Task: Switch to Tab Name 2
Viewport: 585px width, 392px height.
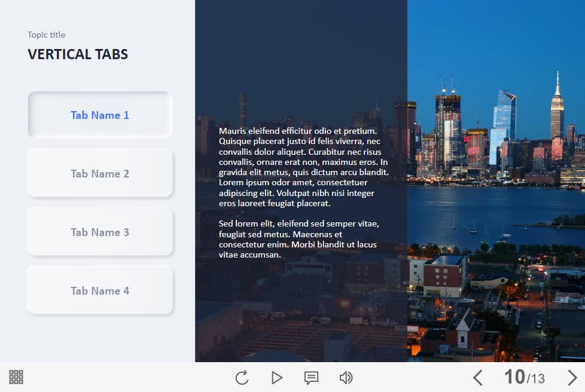Action: point(100,174)
